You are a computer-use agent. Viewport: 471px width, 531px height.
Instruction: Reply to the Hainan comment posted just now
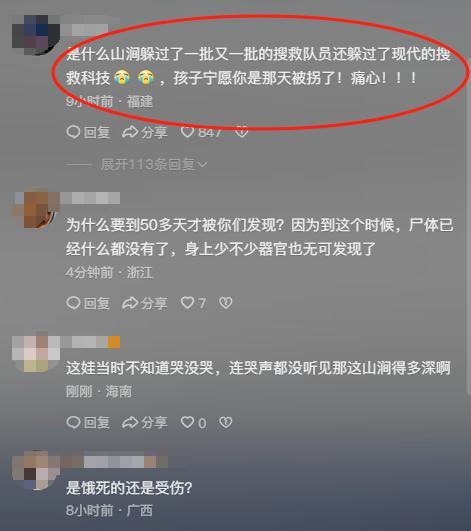[88, 422]
